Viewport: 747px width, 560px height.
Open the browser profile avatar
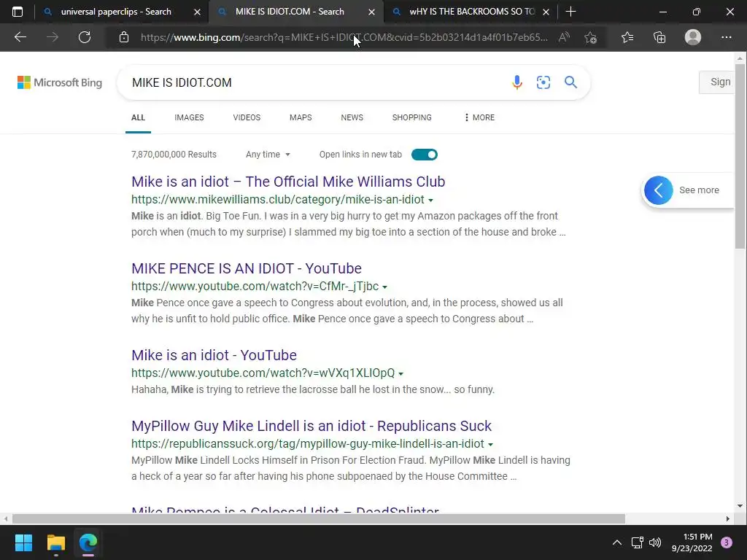(693, 37)
